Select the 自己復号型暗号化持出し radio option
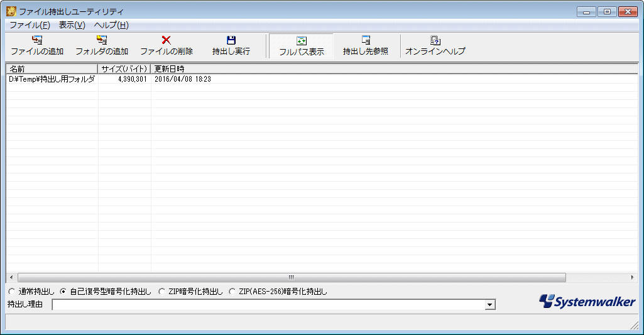The width and height of the screenshot is (644, 335). (x=63, y=292)
